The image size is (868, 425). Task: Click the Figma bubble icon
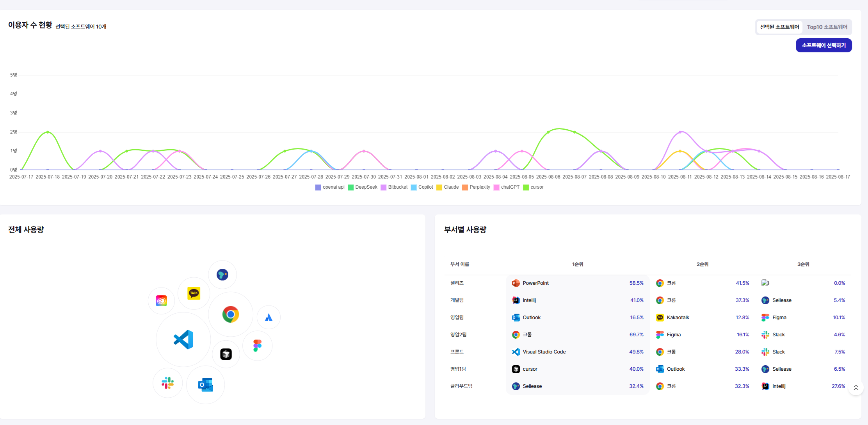[x=257, y=345]
